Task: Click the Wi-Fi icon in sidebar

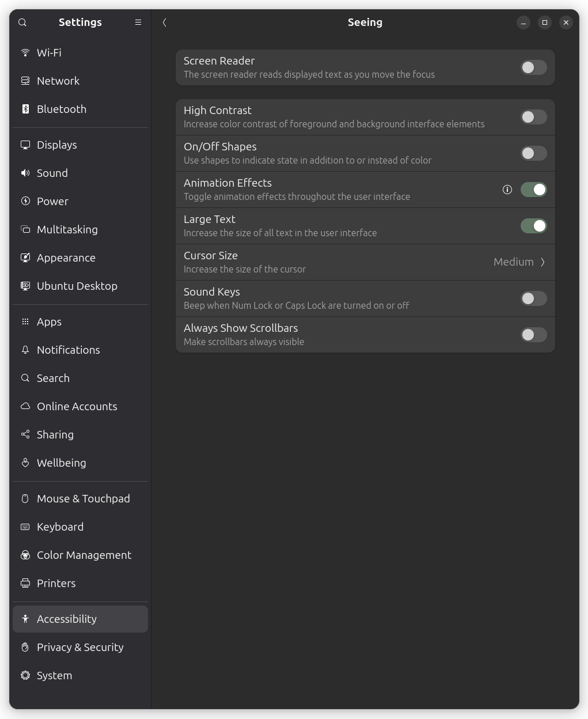Action: pyautogui.click(x=25, y=52)
